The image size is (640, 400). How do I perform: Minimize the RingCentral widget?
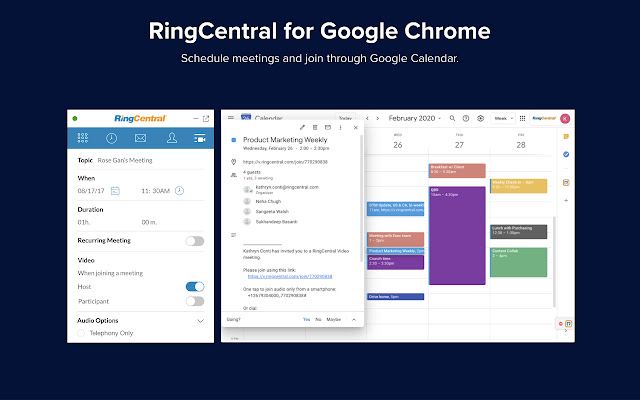(196, 118)
